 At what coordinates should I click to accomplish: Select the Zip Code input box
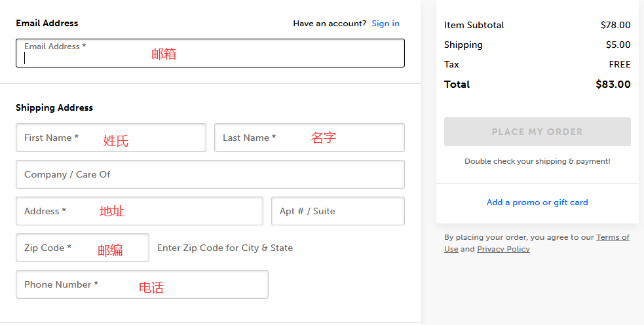click(x=82, y=248)
